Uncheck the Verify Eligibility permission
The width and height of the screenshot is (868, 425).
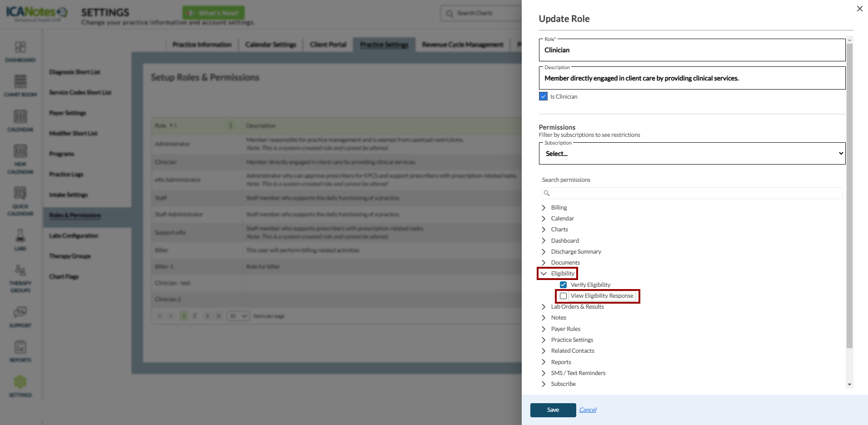point(564,285)
